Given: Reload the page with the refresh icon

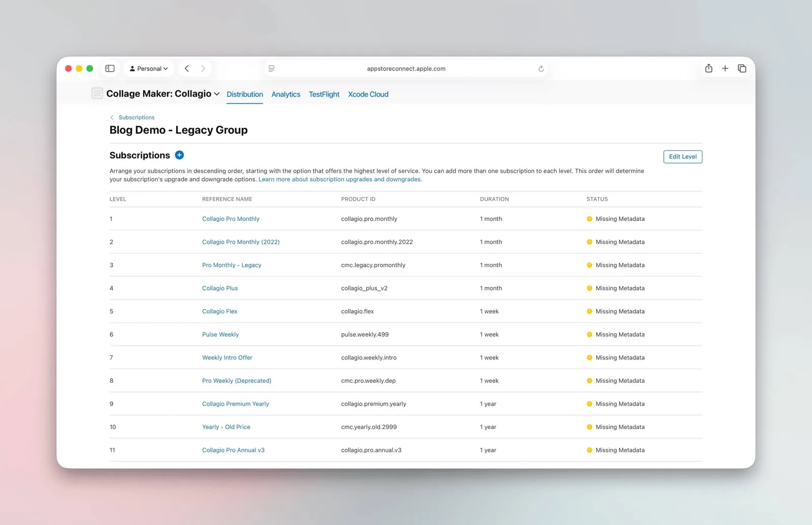Looking at the screenshot, I should tap(541, 69).
